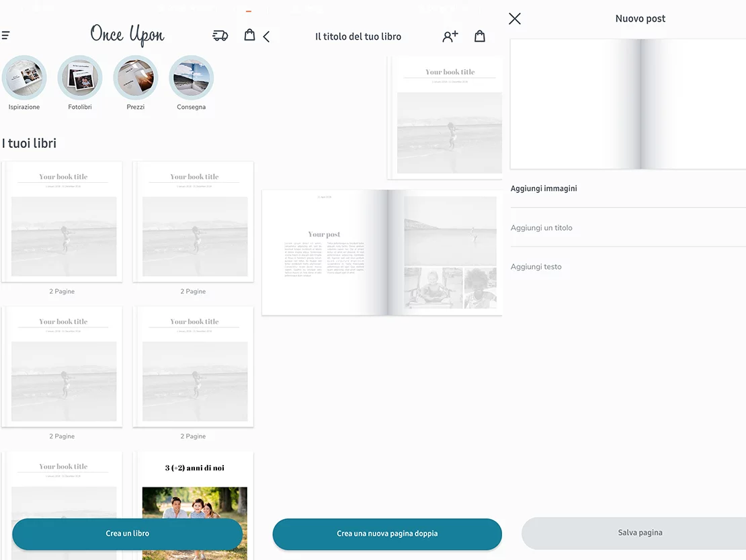
Task: Click the add collaborator person icon
Action: coord(450,36)
